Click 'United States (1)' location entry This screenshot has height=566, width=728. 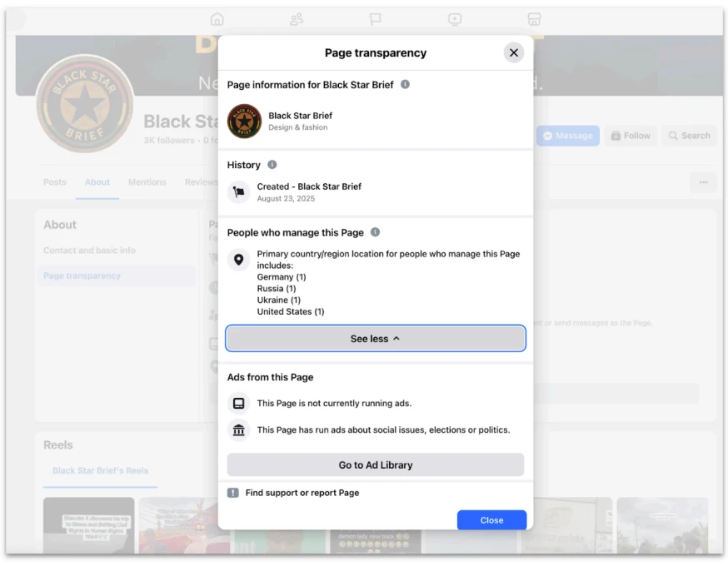coord(291,312)
